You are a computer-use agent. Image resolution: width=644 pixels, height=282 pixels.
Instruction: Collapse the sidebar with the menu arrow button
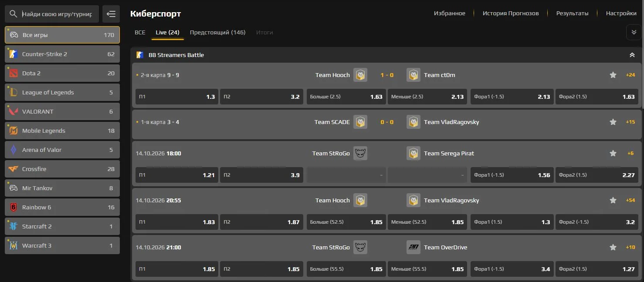(111, 14)
